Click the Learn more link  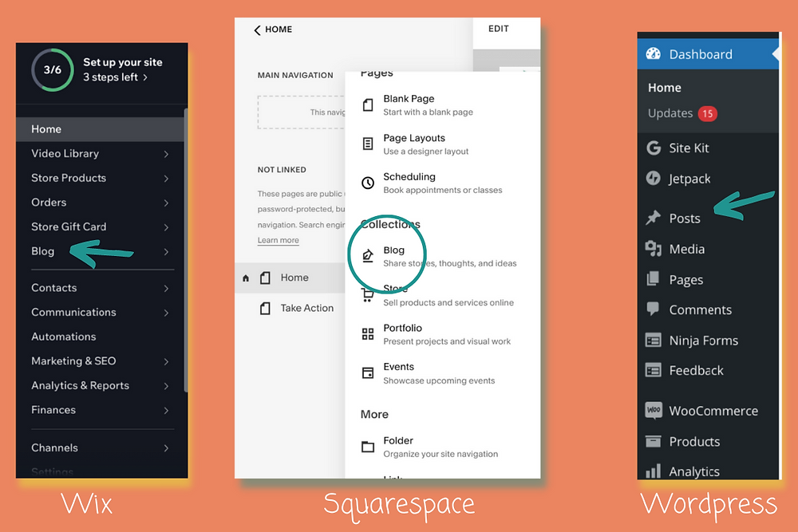tap(278, 240)
